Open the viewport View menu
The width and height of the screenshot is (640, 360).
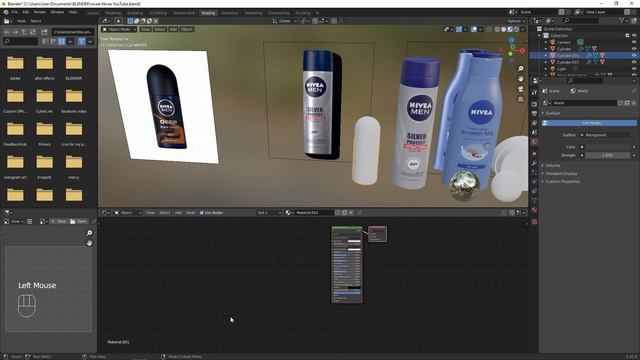click(145, 29)
